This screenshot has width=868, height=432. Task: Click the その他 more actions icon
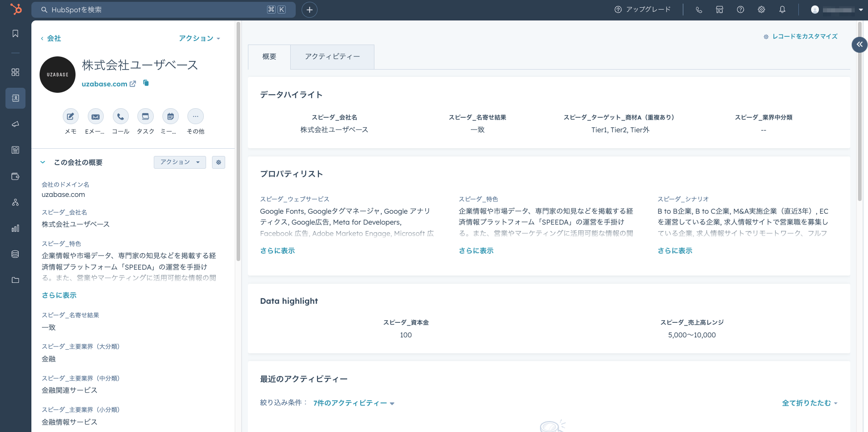[196, 117]
